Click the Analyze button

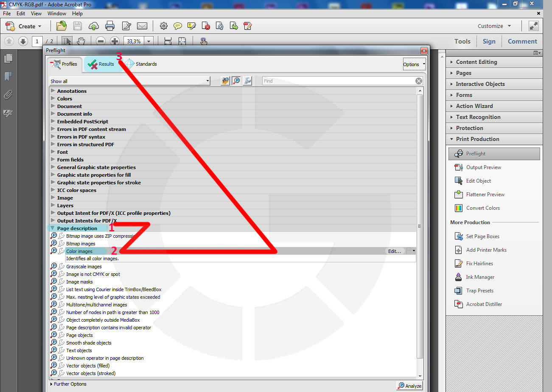pyautogui.click(x=409, y=386)
